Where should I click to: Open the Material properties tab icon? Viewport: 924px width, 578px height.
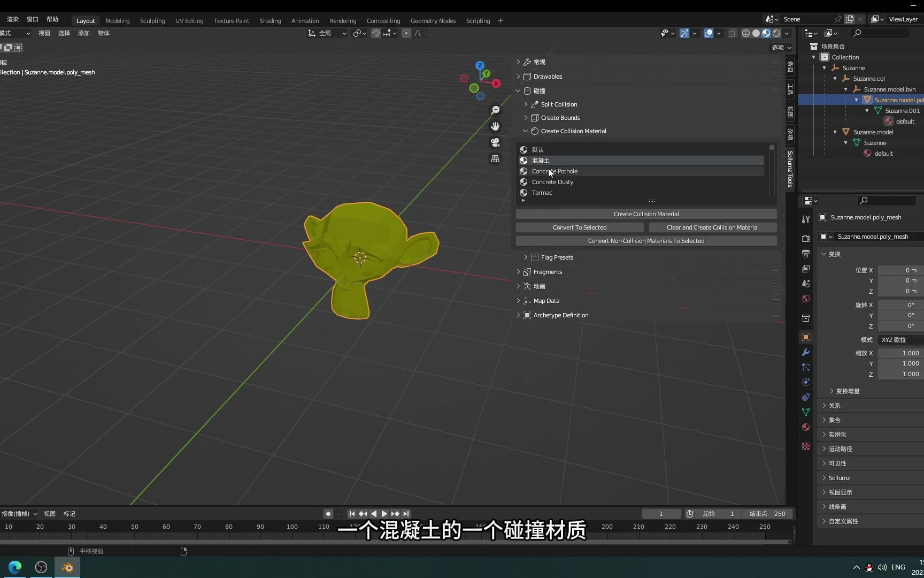coord(806,428)
